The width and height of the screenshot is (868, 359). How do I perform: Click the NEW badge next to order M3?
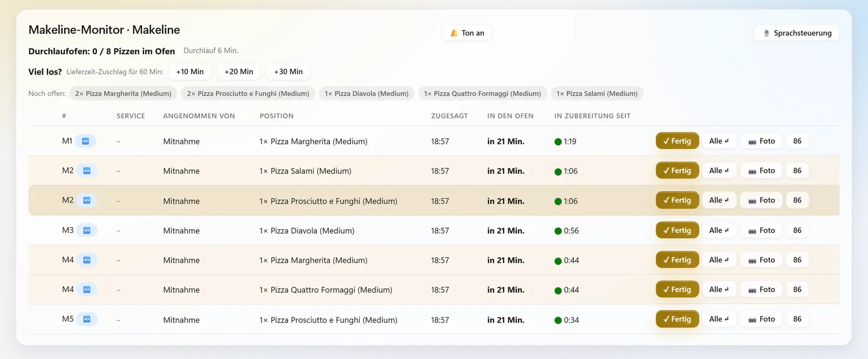pyautogui.click(x=87, y=230)
